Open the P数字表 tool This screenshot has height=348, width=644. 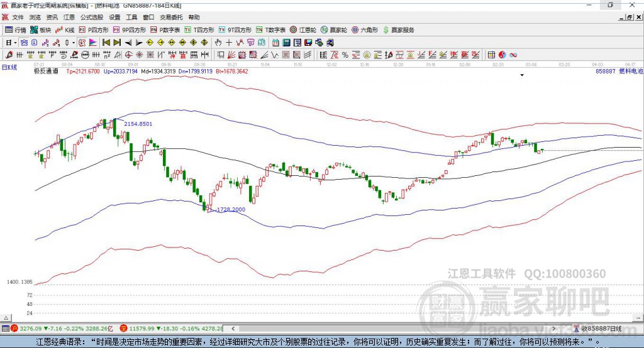(165, 30)
